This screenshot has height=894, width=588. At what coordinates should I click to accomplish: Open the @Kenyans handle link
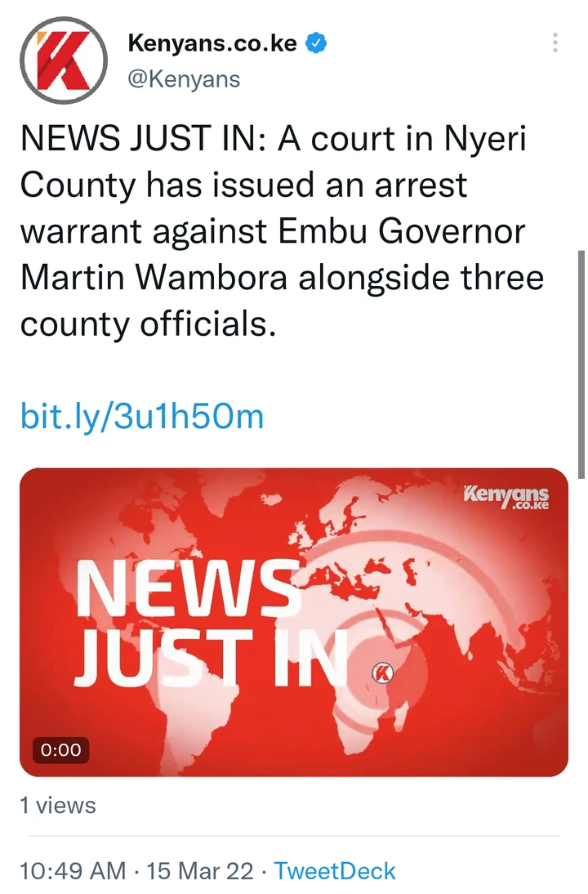tap(184, 79)
